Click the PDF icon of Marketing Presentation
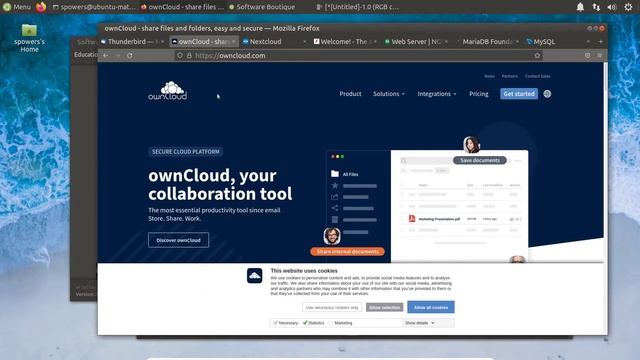Viewport: 640px width, 360px height. (412, 219)
